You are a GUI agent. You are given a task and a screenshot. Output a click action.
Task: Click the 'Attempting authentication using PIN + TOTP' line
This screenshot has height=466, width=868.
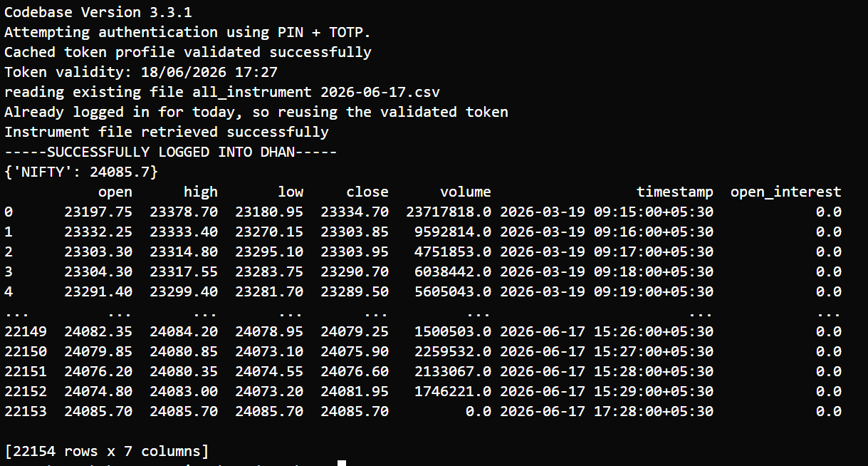coord(188,32)
